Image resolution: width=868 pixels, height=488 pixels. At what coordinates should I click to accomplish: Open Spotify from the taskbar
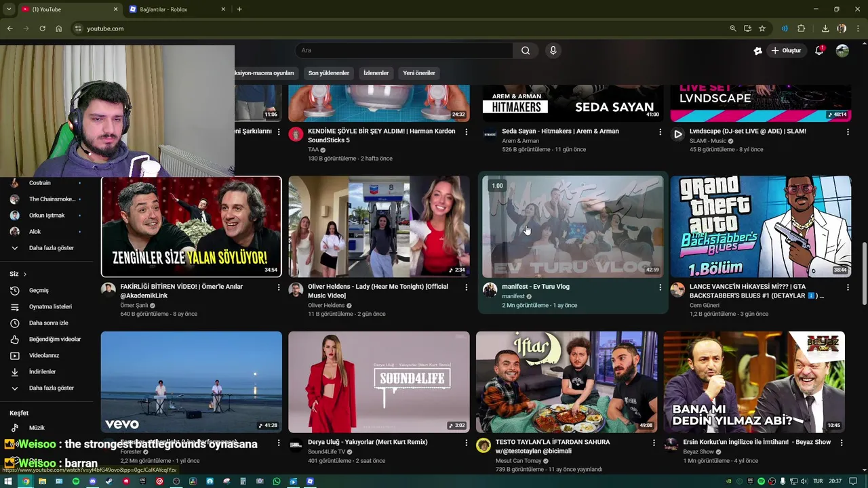75,481
